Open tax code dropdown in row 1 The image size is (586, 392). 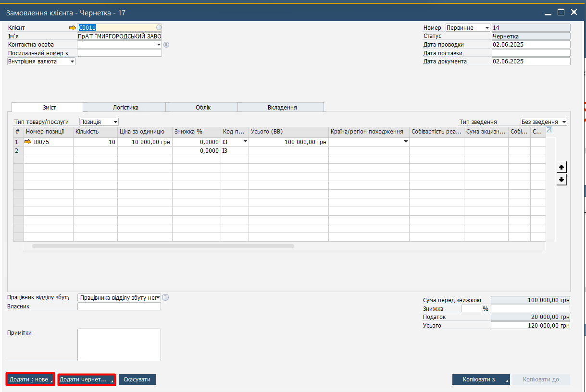pos(245,142)
